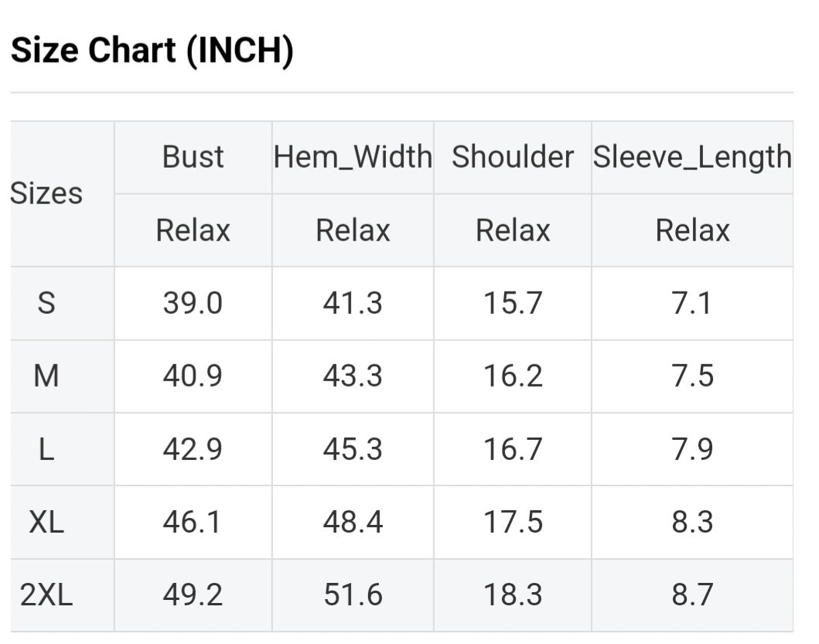
Task: Select the 43.3 hem width value
Action: pos(353,377)
